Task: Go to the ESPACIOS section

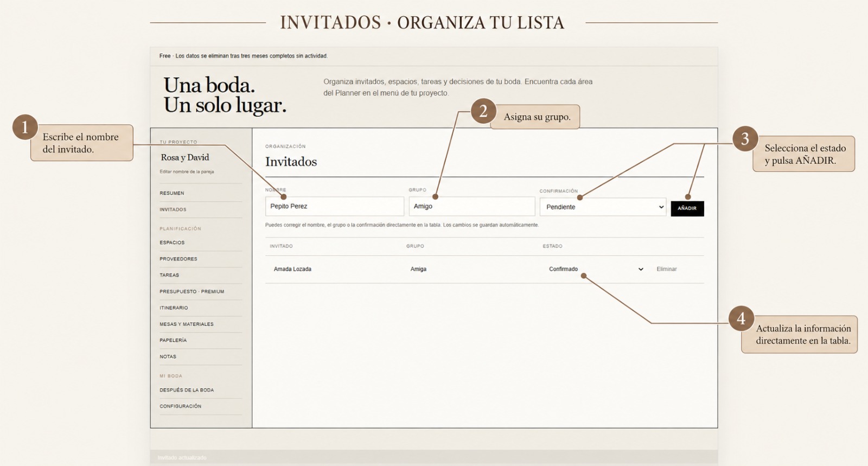Action: point(172,242)
